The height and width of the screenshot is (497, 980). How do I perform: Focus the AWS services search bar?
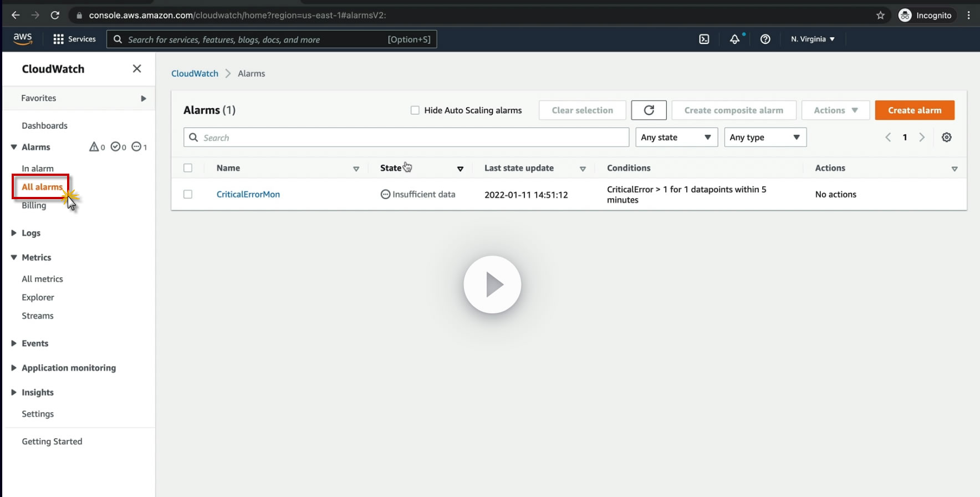(x=272, y=39)
